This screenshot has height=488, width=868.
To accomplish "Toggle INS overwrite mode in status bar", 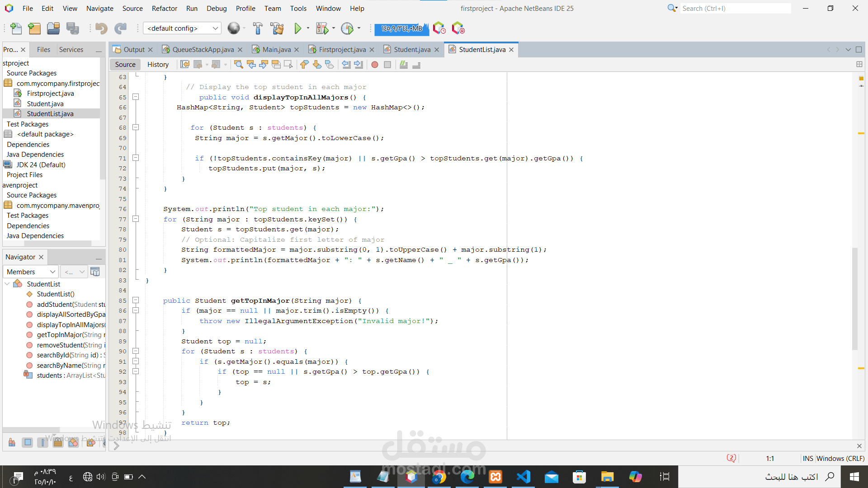I will [x=807, y=458].
